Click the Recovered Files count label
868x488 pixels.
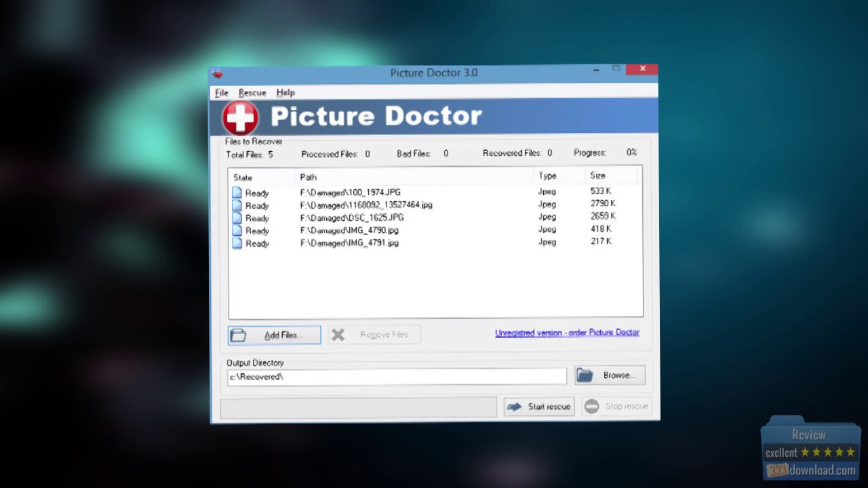[x=517, y=153]
